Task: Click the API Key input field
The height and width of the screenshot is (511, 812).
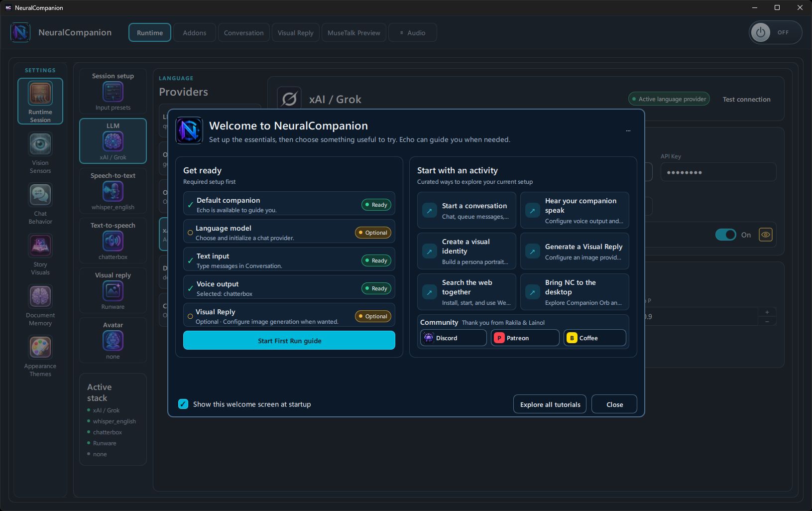Action: coord(718,172)
